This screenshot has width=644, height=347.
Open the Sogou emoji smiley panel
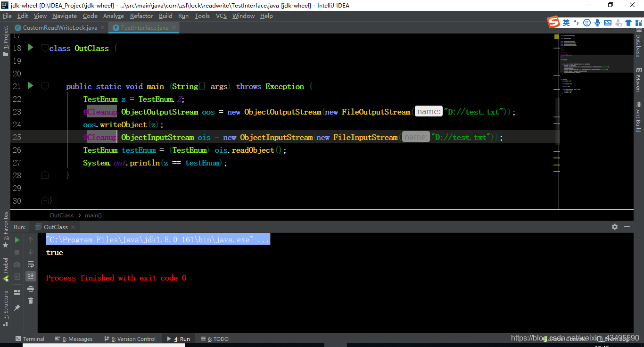point(587,23)
